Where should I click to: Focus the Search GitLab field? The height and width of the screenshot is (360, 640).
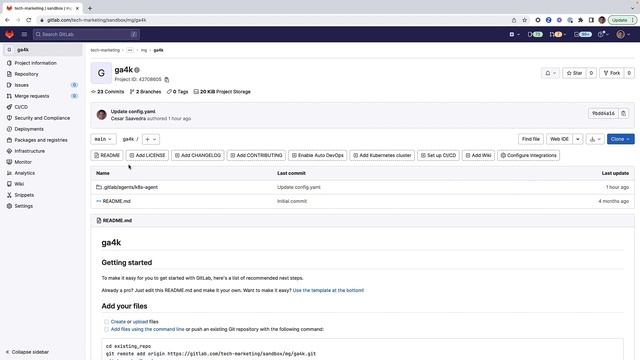(x=87, y=34)
